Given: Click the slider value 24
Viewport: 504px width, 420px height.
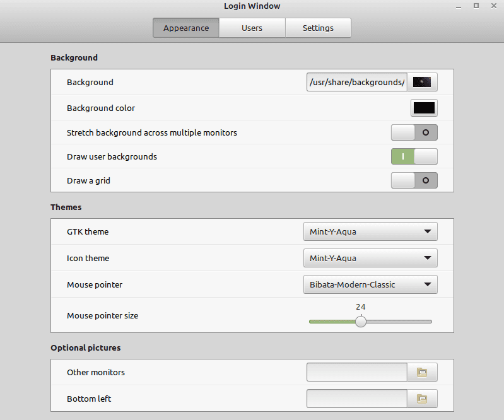Looking at the screenshot, I should coord(361,307).
